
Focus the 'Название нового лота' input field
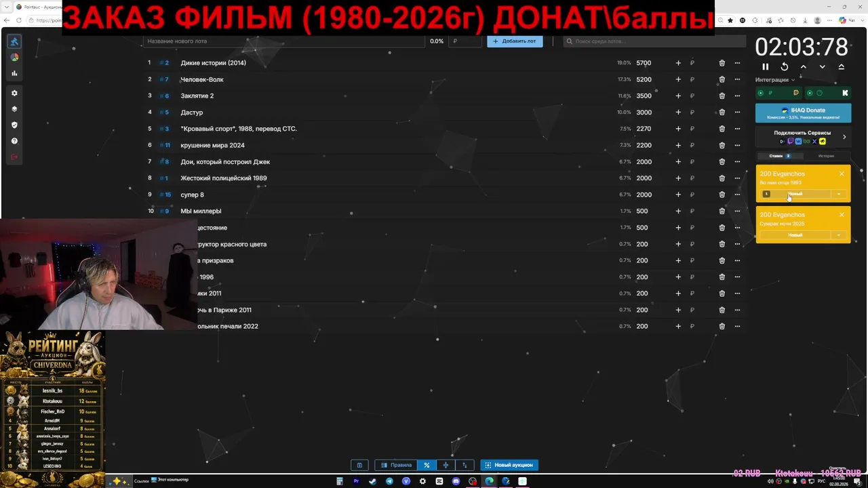tap(283, 41)
